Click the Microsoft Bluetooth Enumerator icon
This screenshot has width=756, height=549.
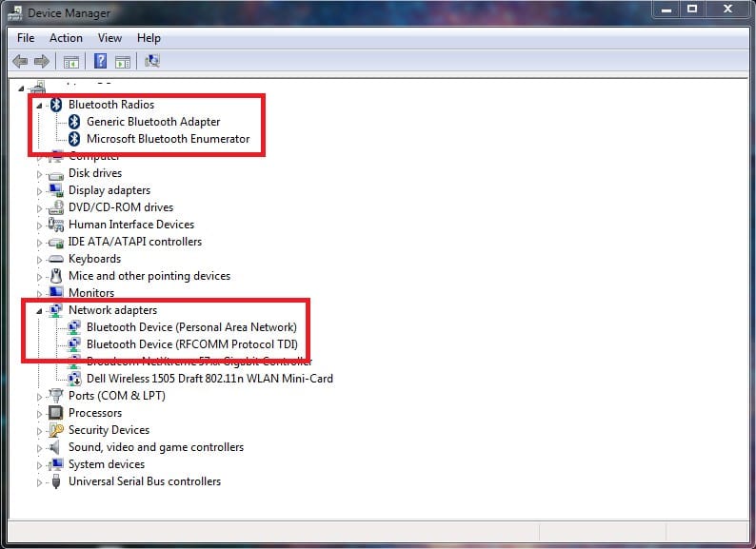point(73,139)
